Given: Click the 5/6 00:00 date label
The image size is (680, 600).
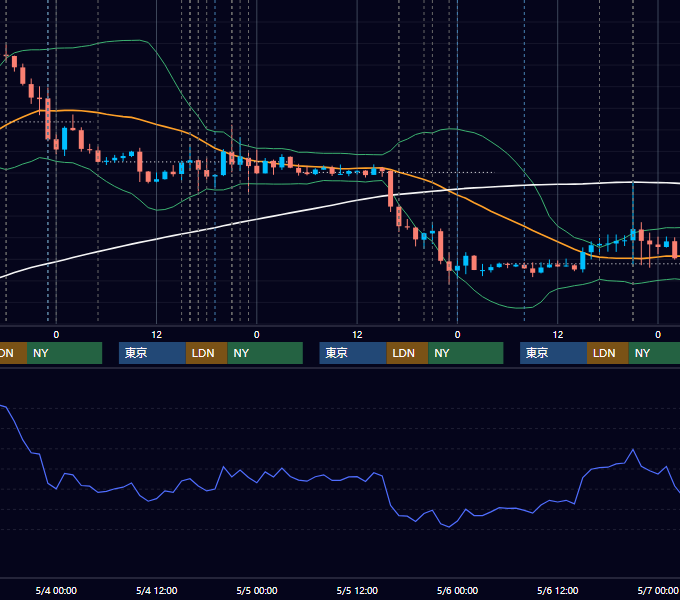Looking at the screenshot, I should 457,590.
